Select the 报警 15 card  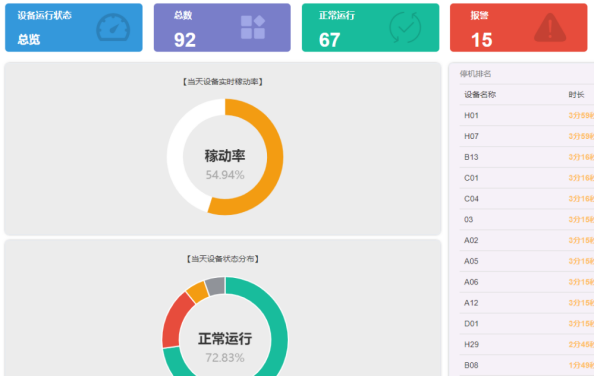coord(518,28)
